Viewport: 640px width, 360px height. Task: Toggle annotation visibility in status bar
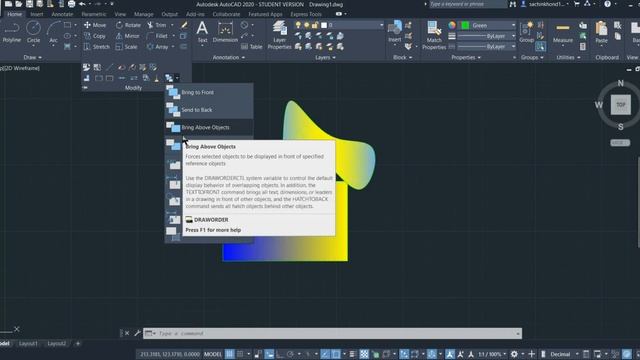450,354
